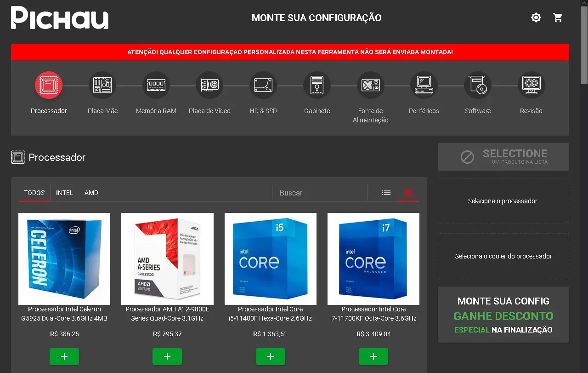Click the Buscar search field

point(320,193)
